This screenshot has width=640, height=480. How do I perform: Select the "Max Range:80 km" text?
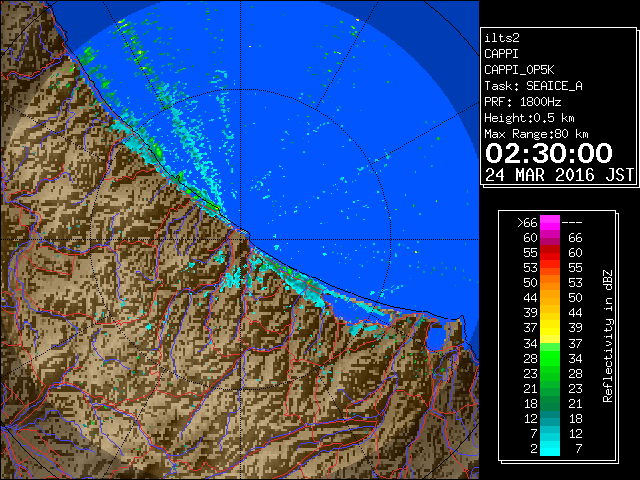pyautogui.click(x=536, y=134)
